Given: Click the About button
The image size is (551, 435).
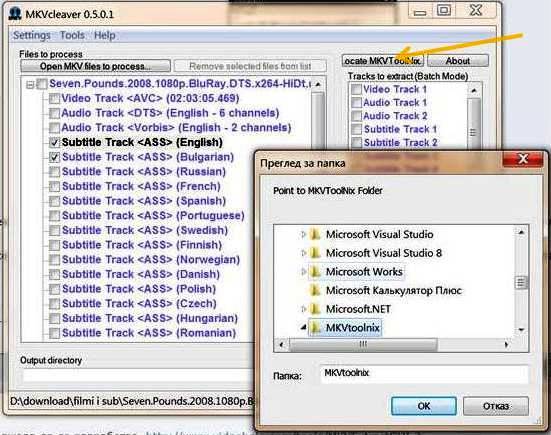Looking at the screenshot, I should pyautogui.click(x=458, y=61).
